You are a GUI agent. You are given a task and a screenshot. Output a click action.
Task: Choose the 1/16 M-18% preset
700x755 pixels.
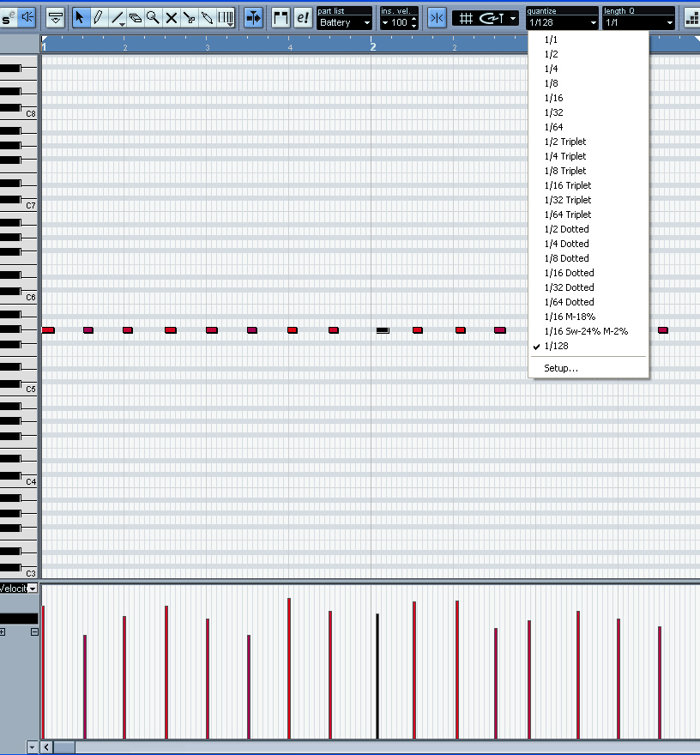click(x=588, y=317)
